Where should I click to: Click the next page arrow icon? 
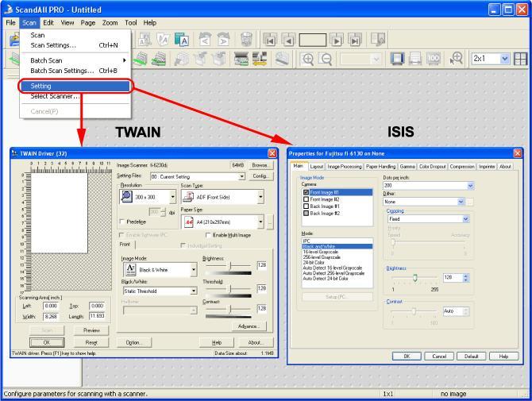pyautogui.click(x=336, y=40)
